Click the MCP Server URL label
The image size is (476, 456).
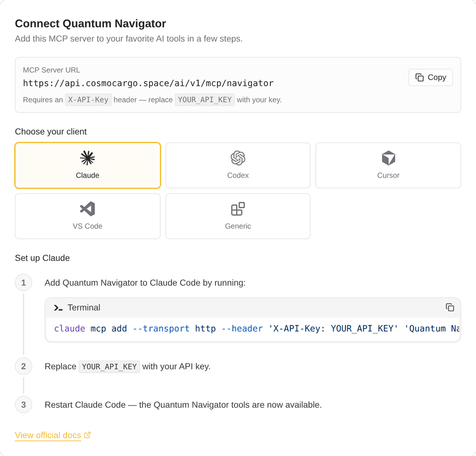[x=52, y=70]
